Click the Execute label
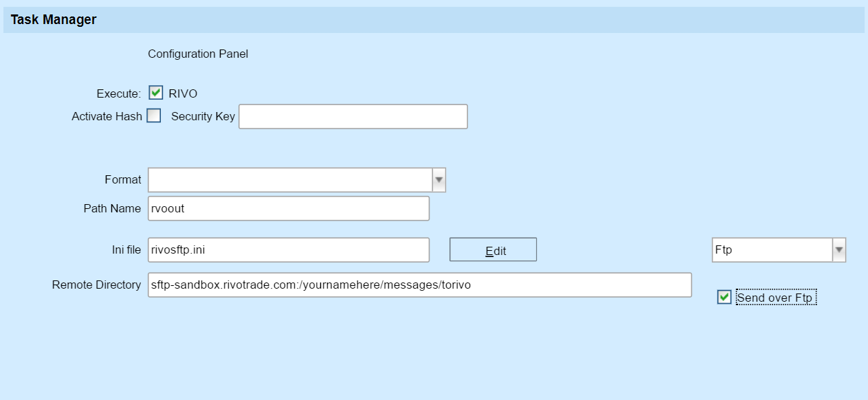This screenshot has height=400, width=868. (x=119, y=93)
